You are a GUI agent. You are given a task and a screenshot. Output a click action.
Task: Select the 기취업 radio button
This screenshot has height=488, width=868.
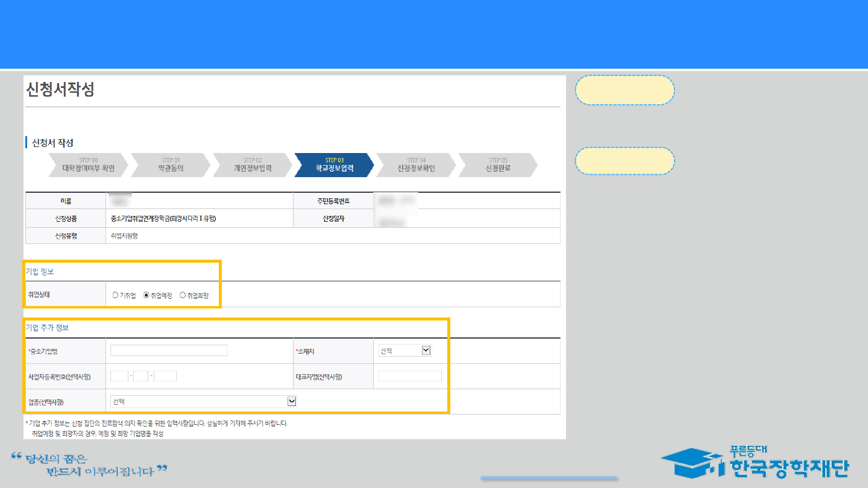coord(115,295)
